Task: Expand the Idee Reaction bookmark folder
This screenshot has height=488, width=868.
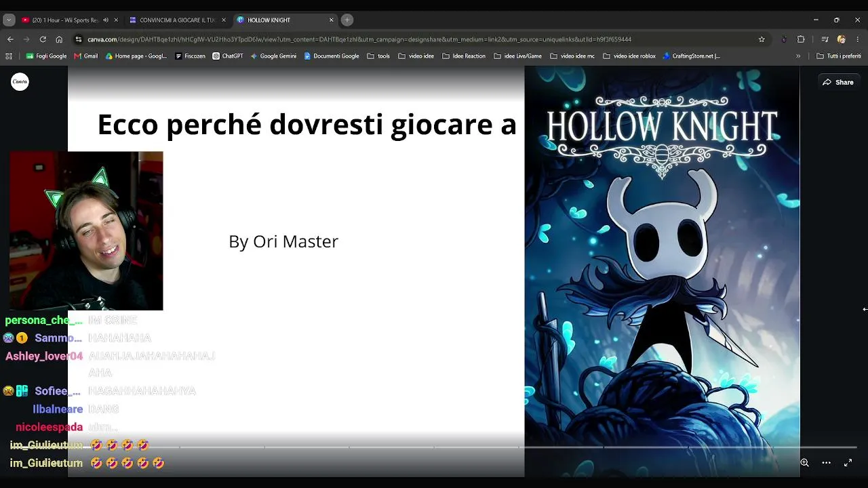Action: point(464,56)
